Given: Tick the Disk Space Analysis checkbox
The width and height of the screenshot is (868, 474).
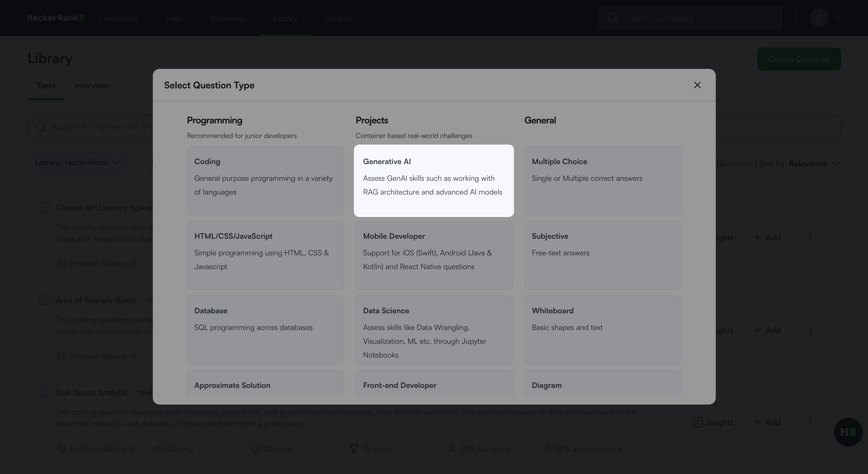Looking at the screenshot, I should point(45,392).
